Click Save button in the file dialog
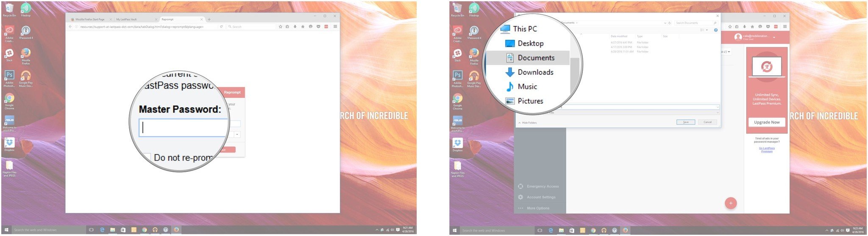This screenshot has height=236, width=868. (x=686, y=122)
